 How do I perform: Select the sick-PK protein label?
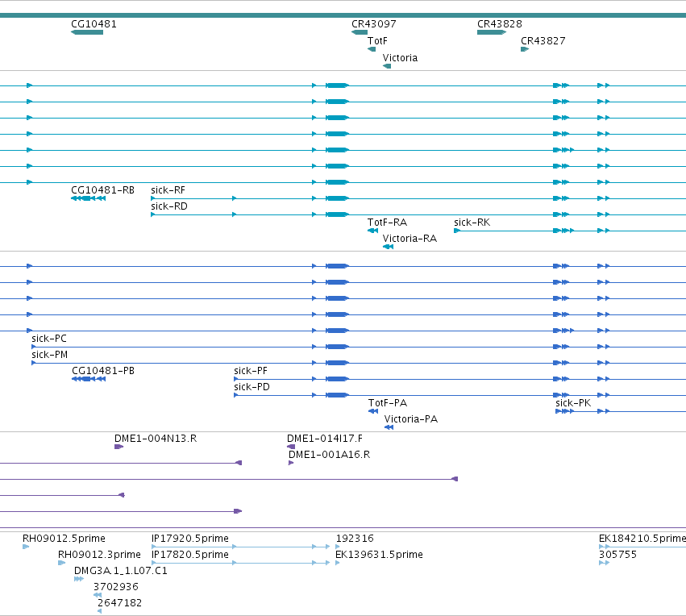pos(573,403)
